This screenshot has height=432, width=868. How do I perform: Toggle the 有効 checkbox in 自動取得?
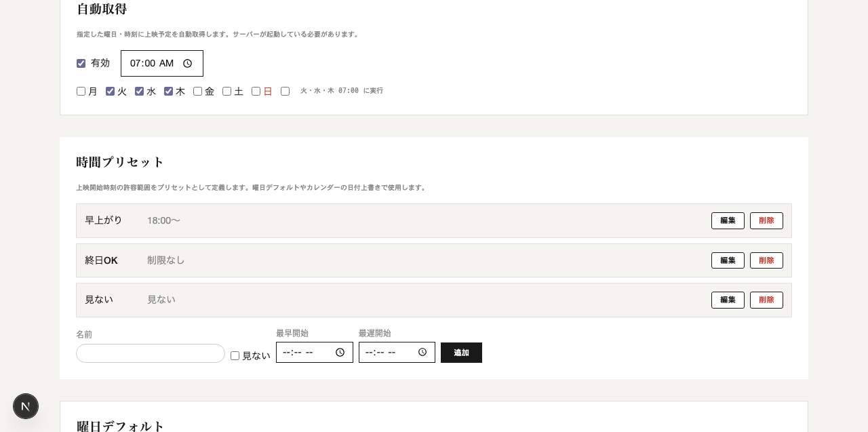[x=81, y=63]
